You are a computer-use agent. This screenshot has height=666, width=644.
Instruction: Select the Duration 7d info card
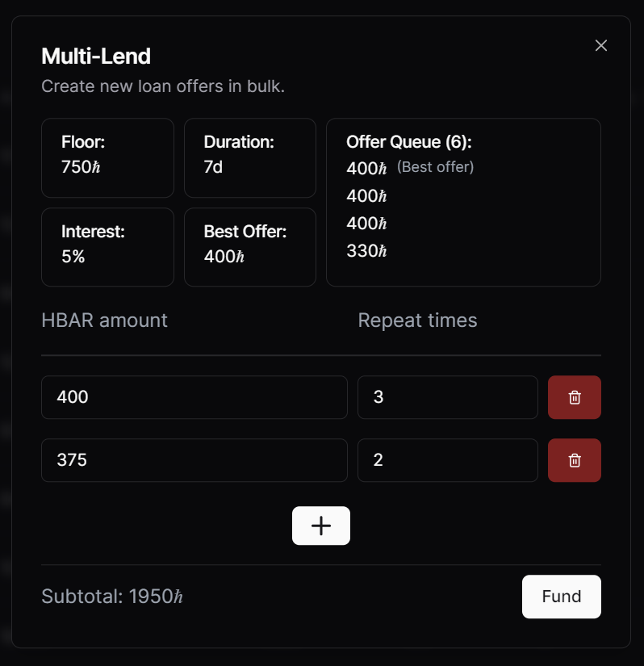point(249,157)
